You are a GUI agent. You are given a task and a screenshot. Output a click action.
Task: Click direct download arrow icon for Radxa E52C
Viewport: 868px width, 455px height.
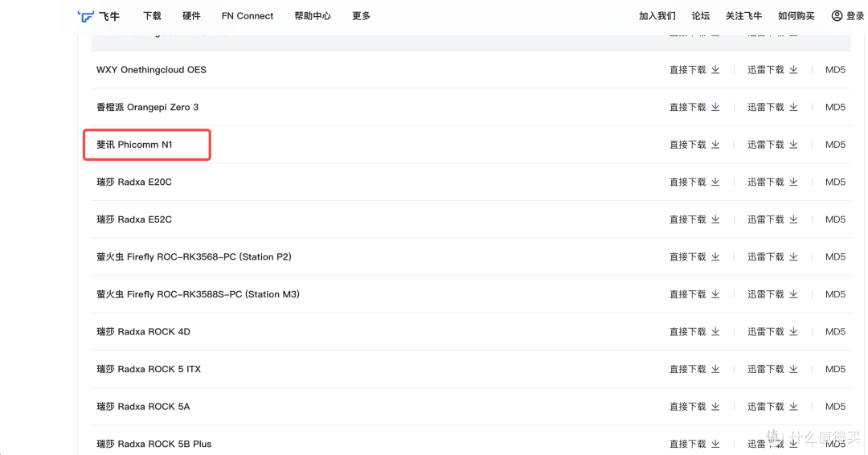tap(716, 219)
